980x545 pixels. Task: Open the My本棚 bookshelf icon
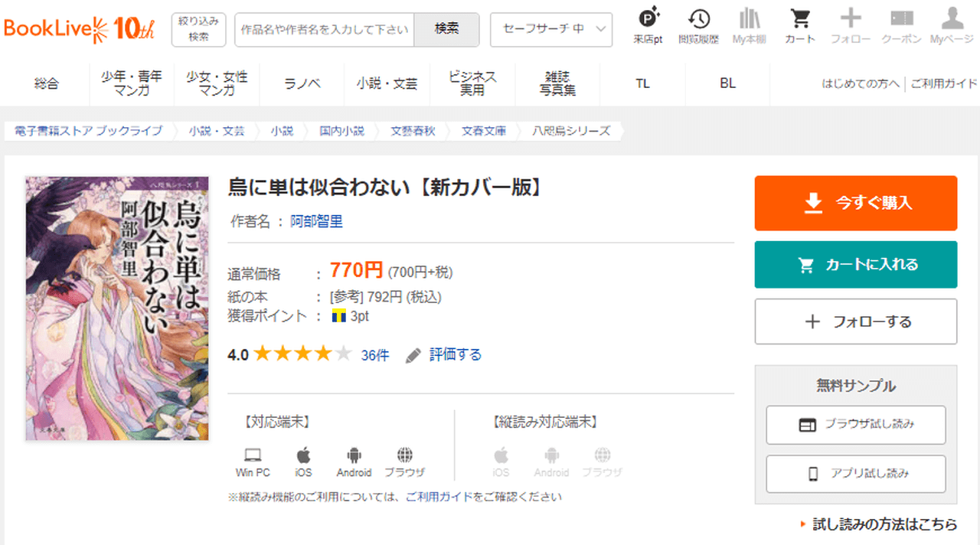(749, 26)
